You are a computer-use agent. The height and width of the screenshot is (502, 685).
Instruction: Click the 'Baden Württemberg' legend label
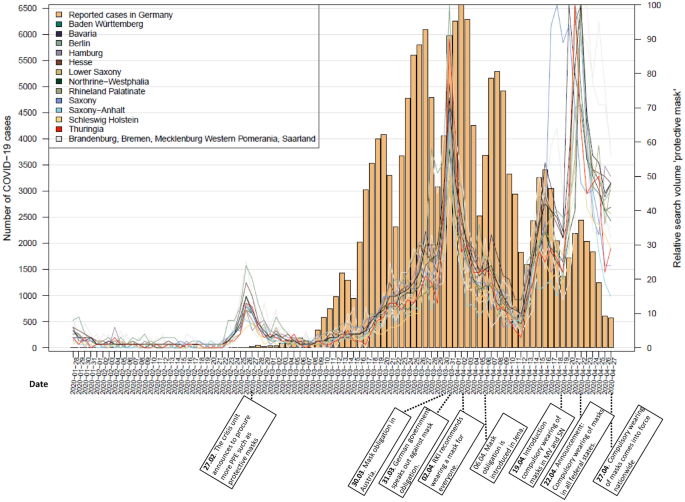coord(106,24)
